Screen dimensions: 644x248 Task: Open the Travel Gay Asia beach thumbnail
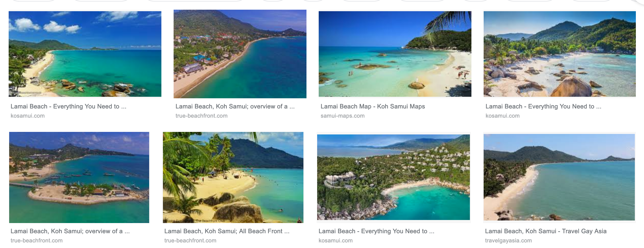[x=559, y=177]
